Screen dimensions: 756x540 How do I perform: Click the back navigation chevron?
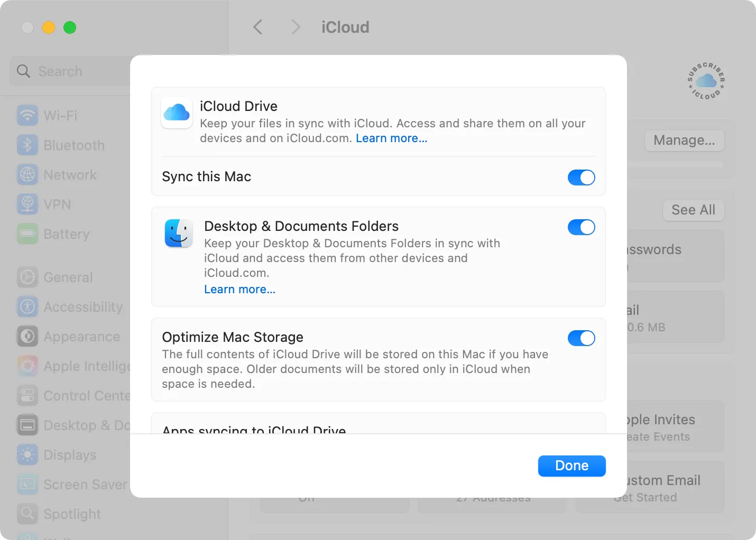point(257,27)
